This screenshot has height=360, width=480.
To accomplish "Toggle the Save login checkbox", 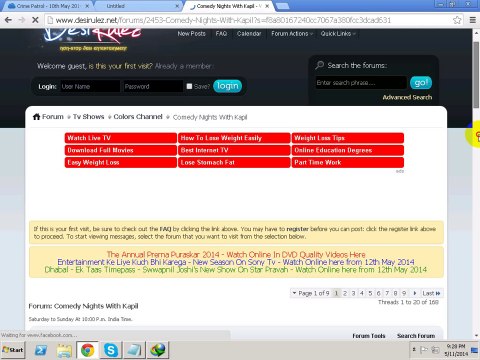I will click(x=189, y=86).
